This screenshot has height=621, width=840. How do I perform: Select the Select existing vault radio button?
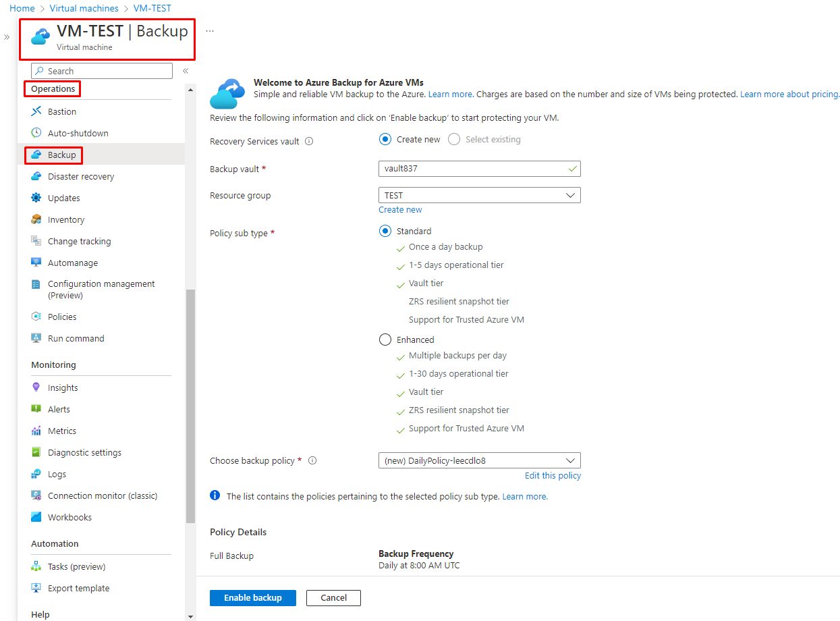point(454,140)
